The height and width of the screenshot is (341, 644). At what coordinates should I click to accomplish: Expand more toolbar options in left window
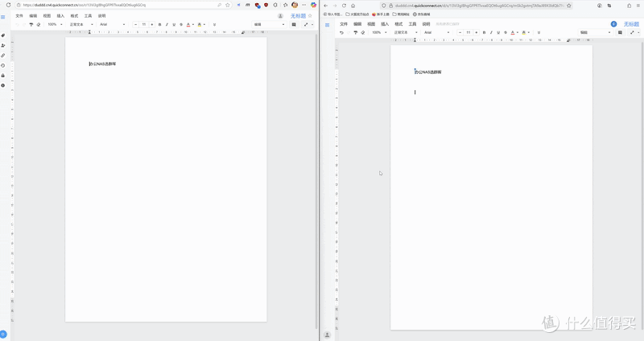pyautogui.click(x=214, y=25)
